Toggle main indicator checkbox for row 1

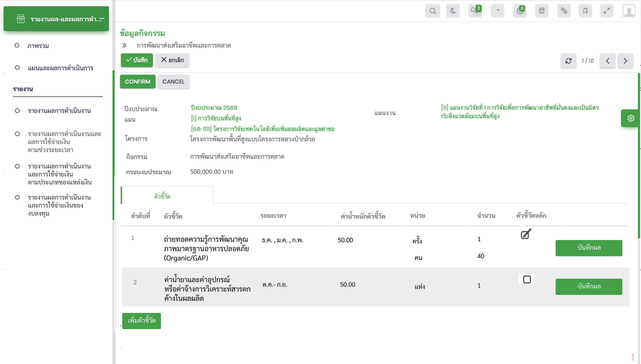[x=525, y=234]
